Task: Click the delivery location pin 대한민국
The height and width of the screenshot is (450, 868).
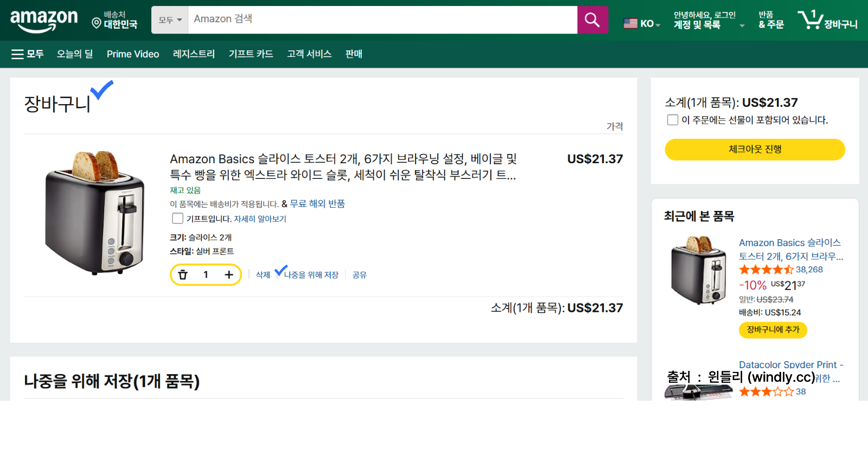Action: pyautogui.click(x=114, y=20)
